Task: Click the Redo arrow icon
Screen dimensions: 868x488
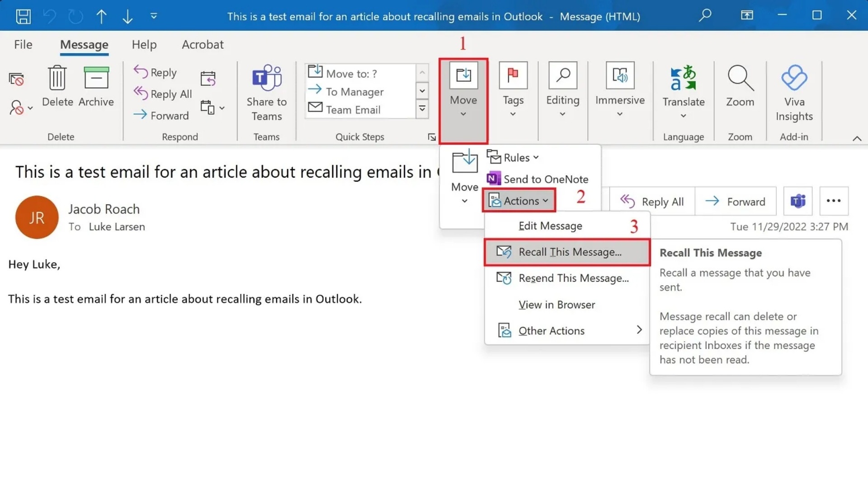Action: (x=75, y=16)
